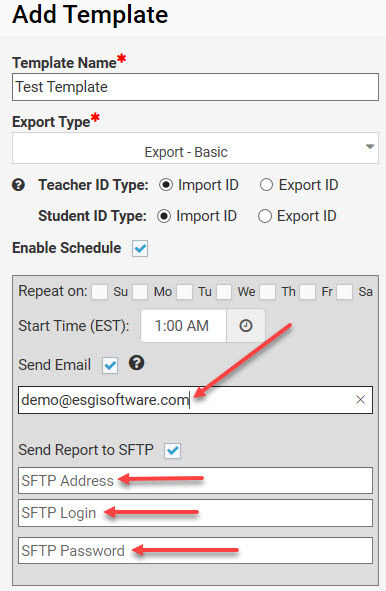
Task: Click the SFTP Address field
Action: [195, 481]
